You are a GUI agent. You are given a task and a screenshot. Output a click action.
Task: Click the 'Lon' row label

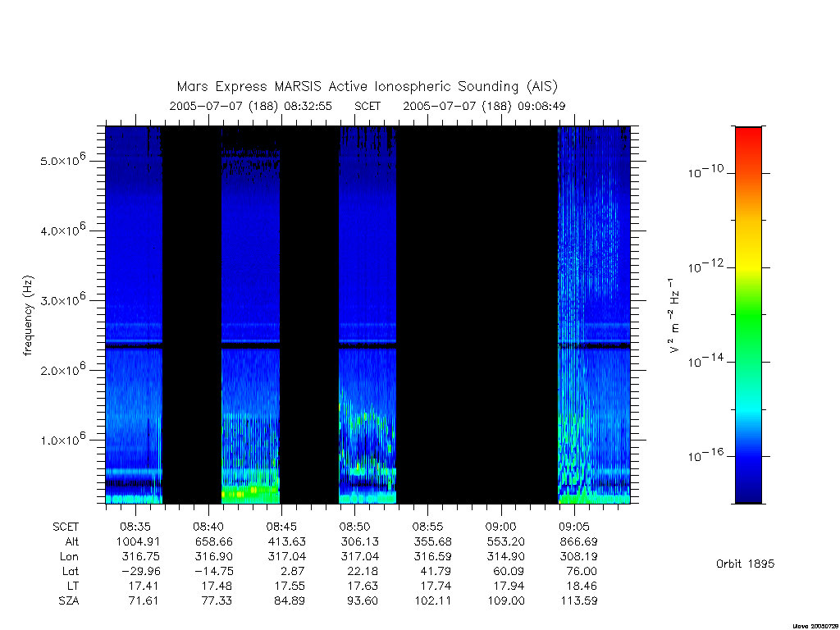69,557
